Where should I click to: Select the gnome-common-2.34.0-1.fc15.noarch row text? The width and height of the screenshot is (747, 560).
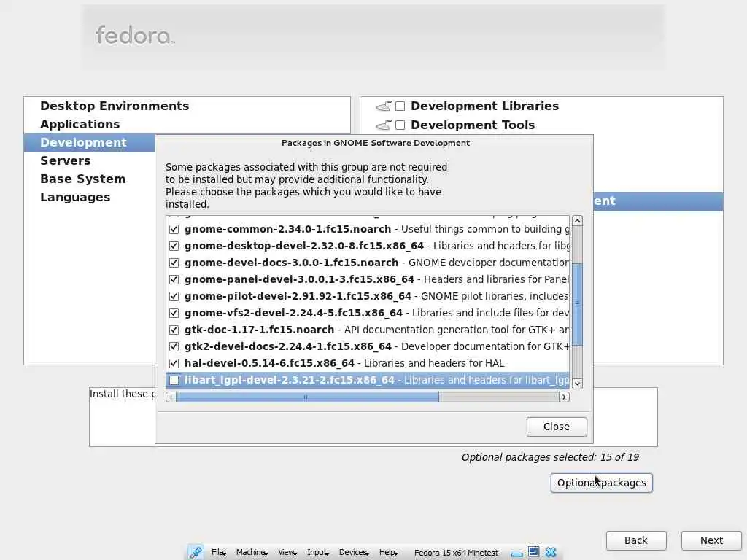(x=287, y=229)
